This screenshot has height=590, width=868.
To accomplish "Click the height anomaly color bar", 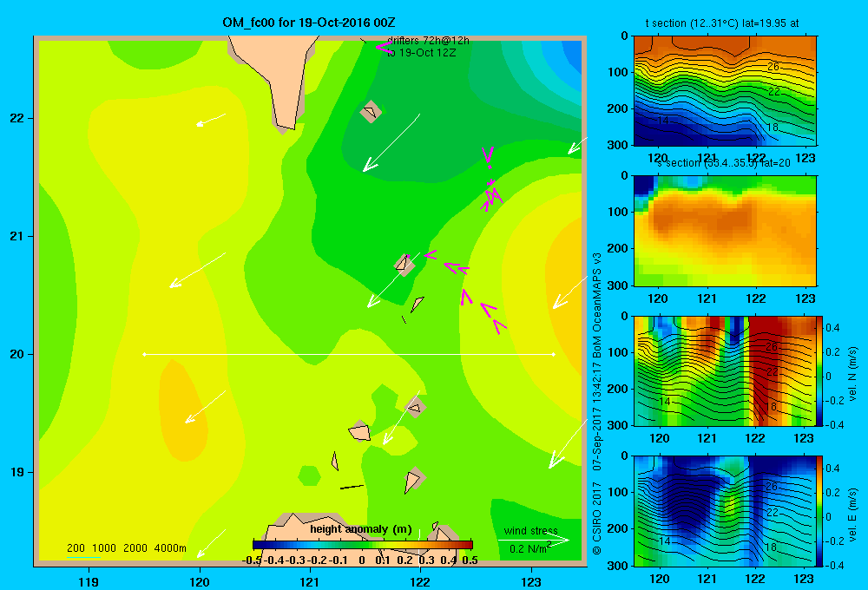I will point(363,545).
